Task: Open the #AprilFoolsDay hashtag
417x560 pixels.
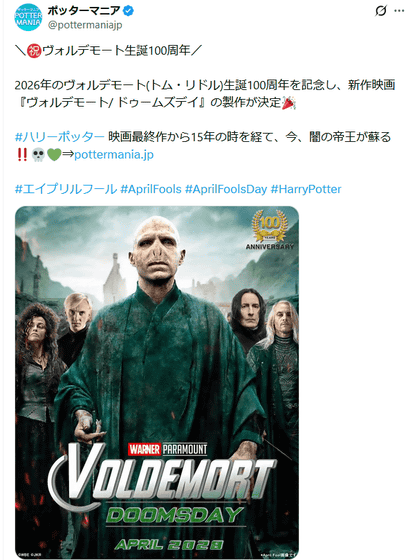Action: click(x=226, y=189)
